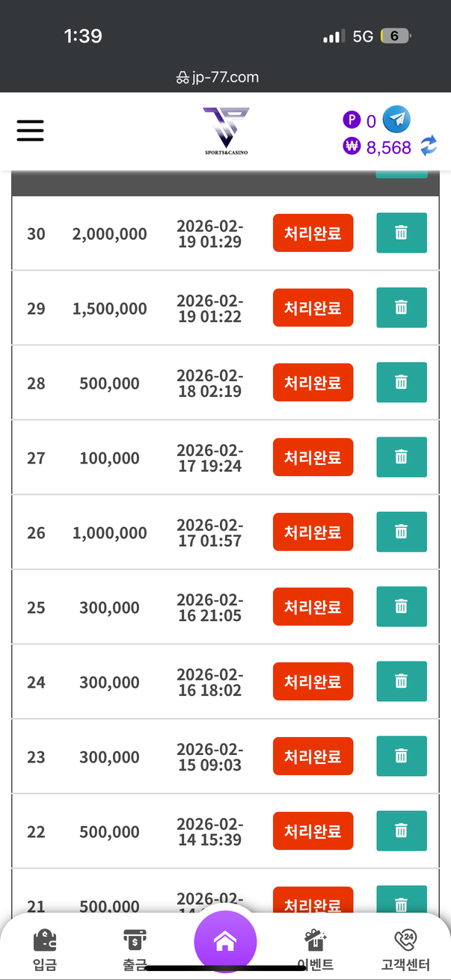Delete row 27 using trash icon
The width and height of the screenshot is (451, 980).
click(x=401, y=457)
